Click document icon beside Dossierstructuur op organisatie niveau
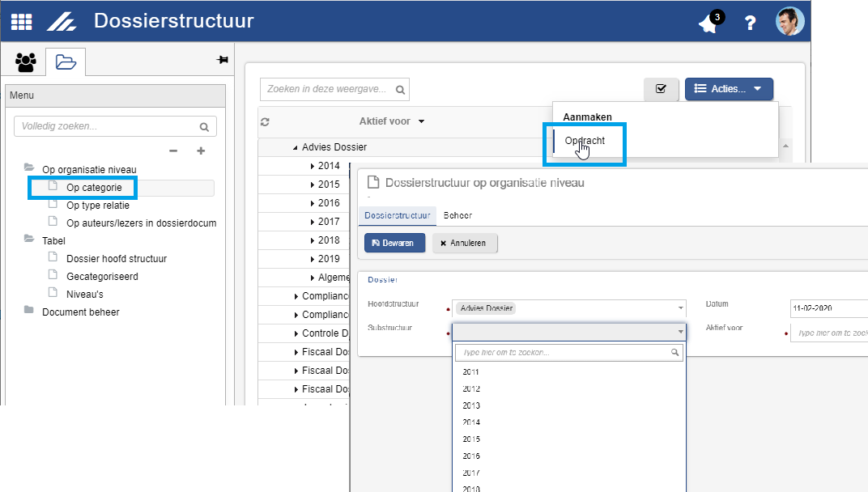Image resolution: width=868 pixels, height=492 pixels. point(373,182)
